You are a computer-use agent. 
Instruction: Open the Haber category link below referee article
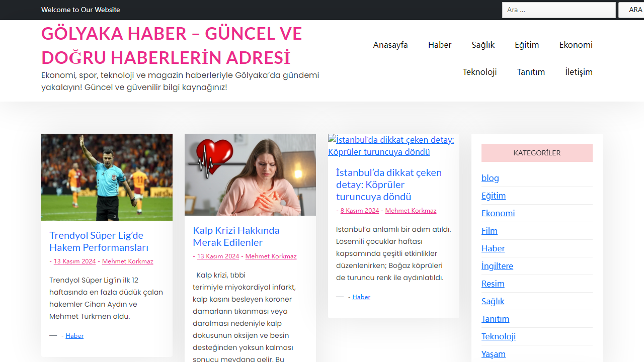pos(74,335)
